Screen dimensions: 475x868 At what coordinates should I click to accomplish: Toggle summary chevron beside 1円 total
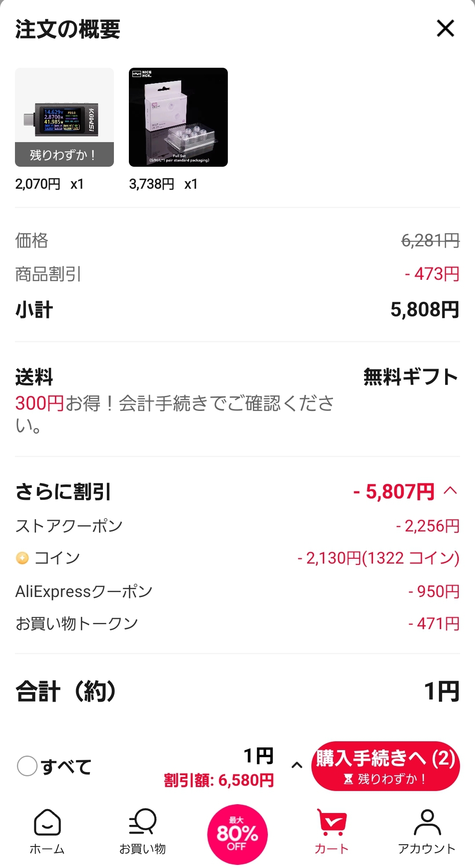point(297,765)
